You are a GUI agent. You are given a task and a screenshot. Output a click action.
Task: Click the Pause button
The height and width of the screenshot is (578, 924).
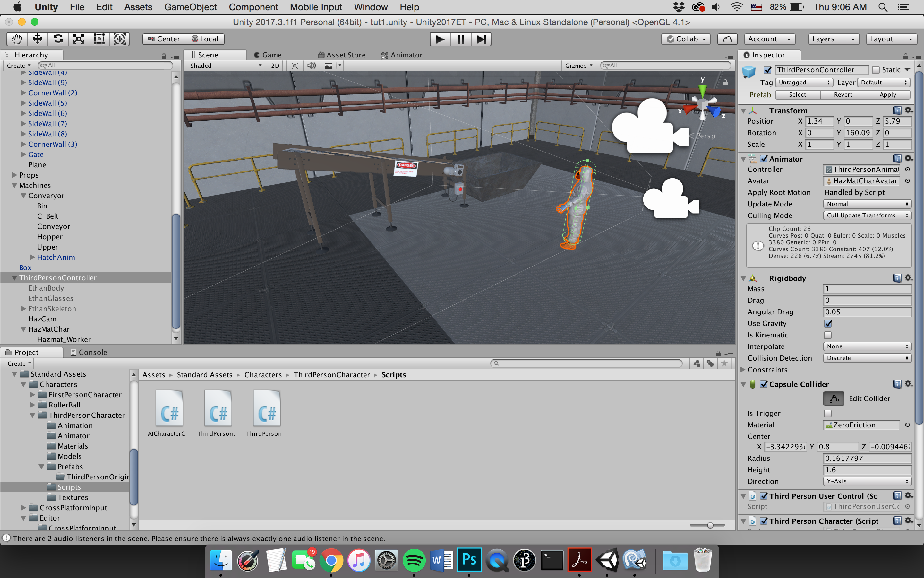460,39
